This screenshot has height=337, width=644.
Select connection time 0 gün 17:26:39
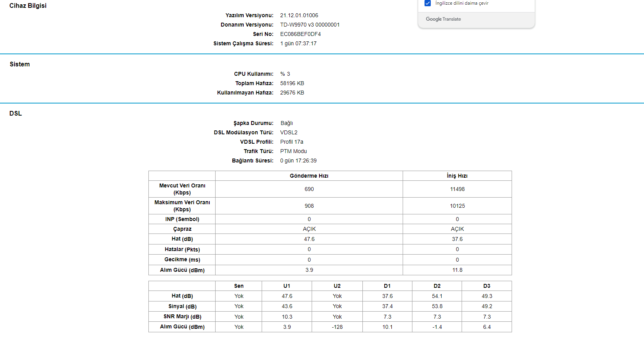(x=298, y=160)
